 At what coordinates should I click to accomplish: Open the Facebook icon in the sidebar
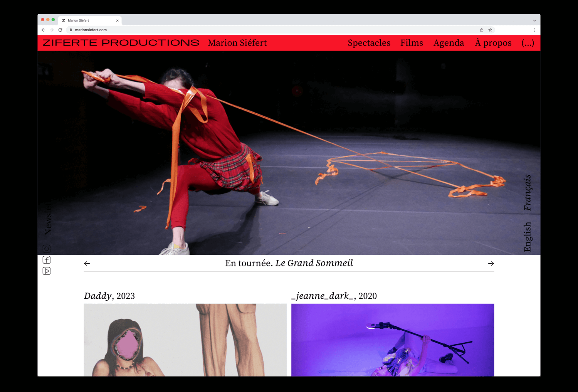point(47,260)
